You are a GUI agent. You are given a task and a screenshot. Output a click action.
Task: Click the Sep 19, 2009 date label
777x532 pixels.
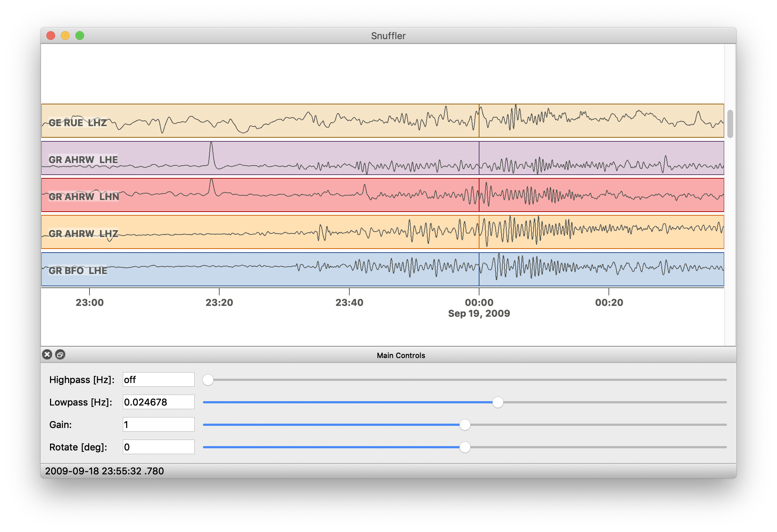479,313
